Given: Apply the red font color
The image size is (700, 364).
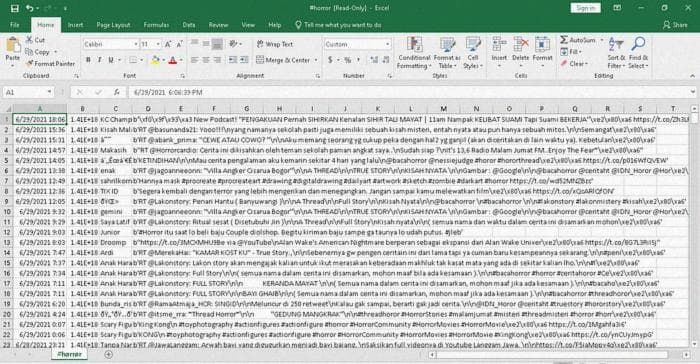Looking at the screenshot, I should (173, 60).
